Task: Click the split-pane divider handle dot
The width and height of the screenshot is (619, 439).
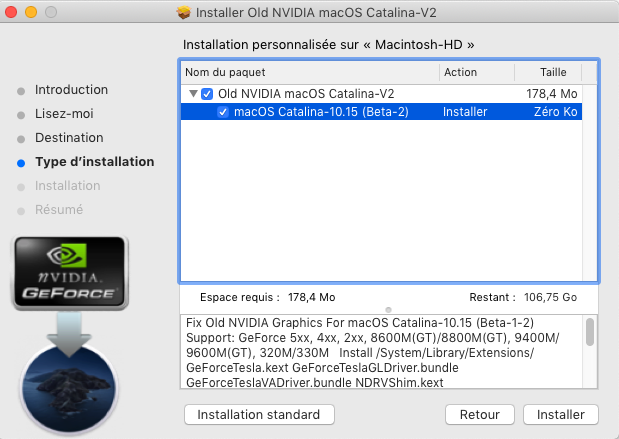Action: point(388,310)
